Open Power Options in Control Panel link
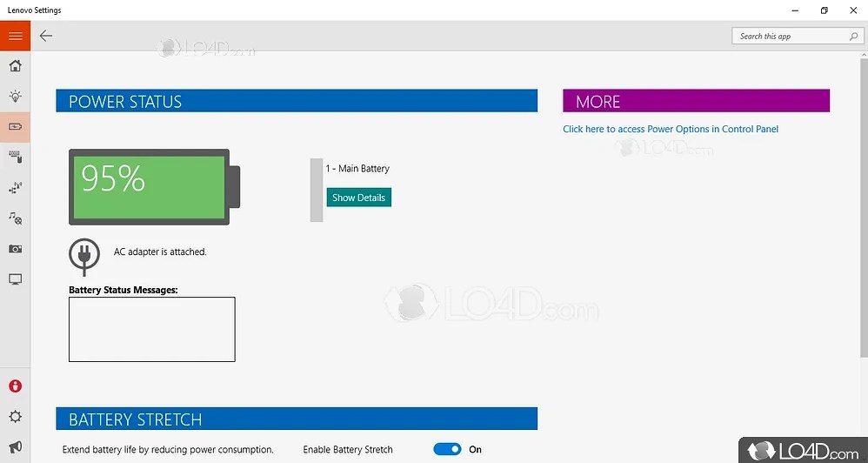The image size is (868, 463). (671, 129)
